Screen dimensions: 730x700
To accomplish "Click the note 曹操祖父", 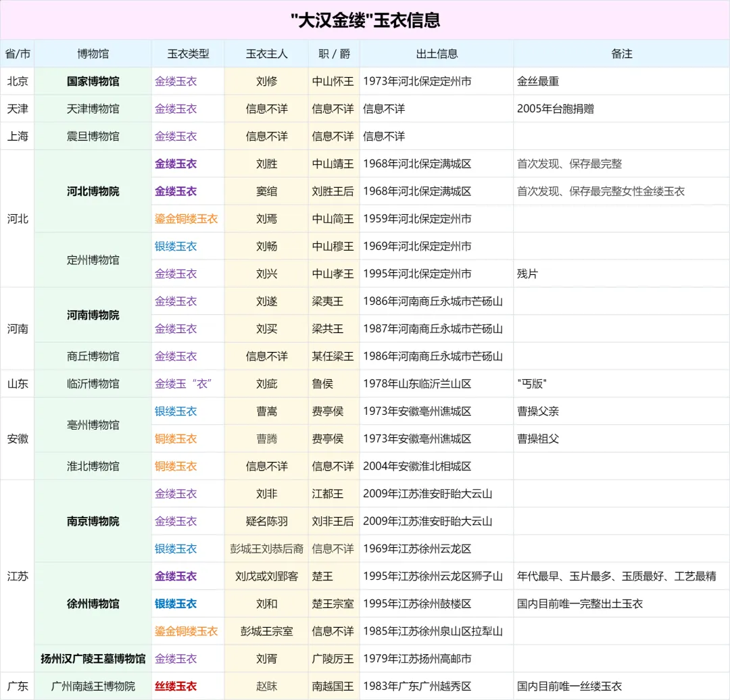I will 538,439.
